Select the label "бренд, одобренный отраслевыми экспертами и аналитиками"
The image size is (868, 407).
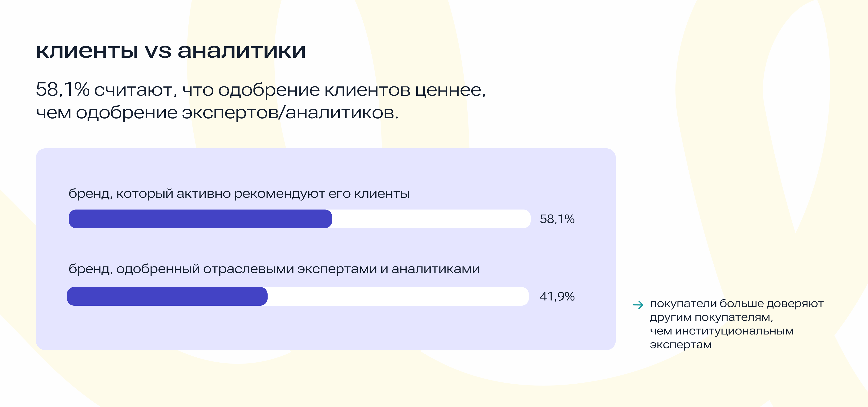[x=274, y=269]
